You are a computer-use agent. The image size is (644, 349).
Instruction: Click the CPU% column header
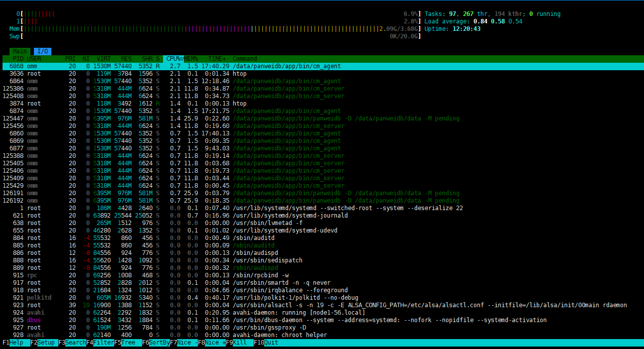[x=173, y=59]
